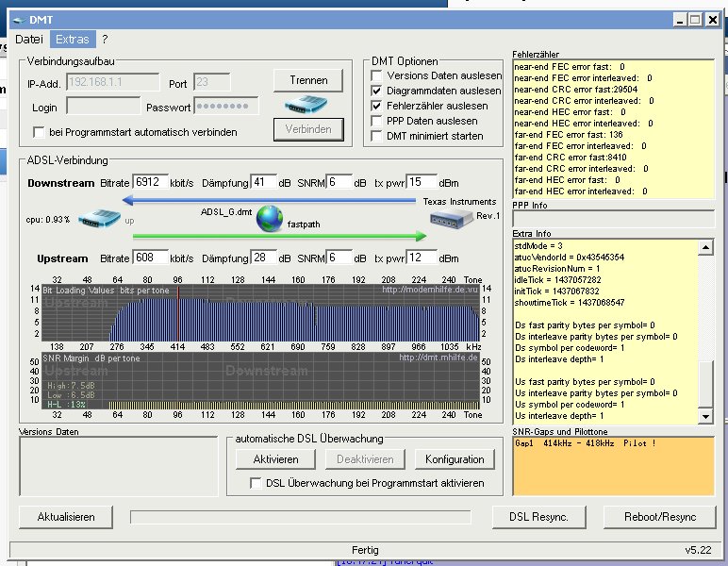Uncheck Diagrammdaten auslesen option
This screenshot has height=566, width=728.
(x=377, y=91)
